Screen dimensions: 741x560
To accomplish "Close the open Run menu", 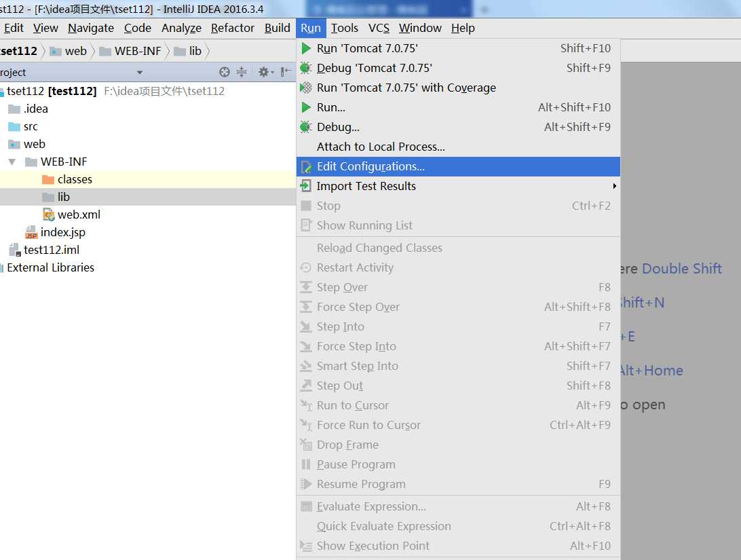I will click(311, 28).
